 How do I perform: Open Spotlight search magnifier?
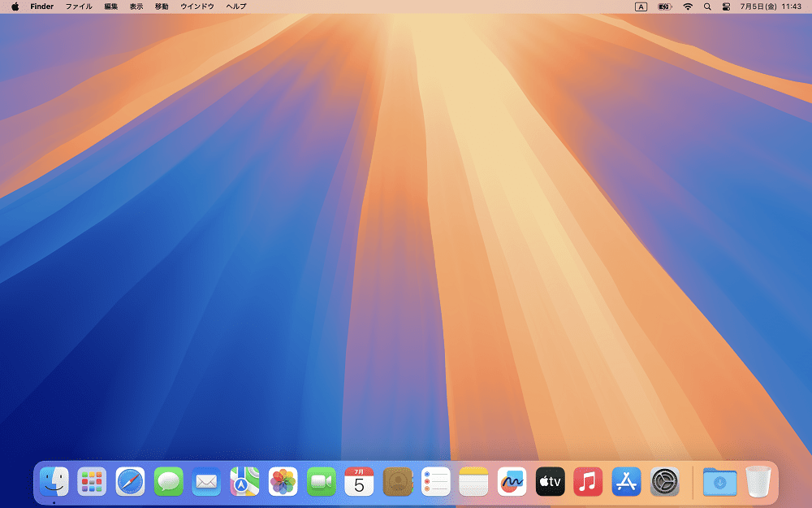[x=707, y=7]
